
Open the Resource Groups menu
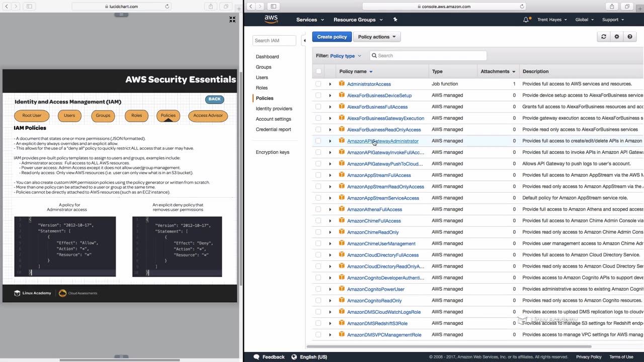[358, 20]
